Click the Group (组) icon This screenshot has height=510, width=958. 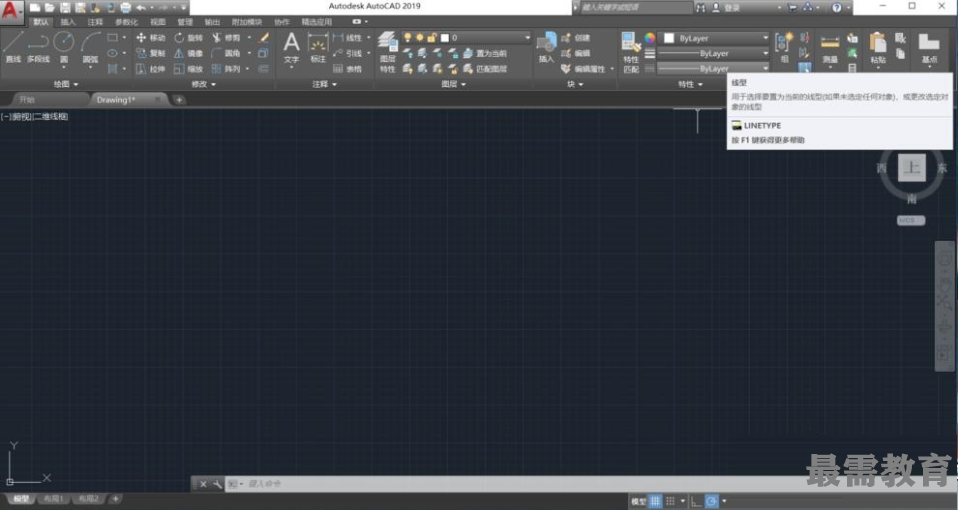coord(784,48)
